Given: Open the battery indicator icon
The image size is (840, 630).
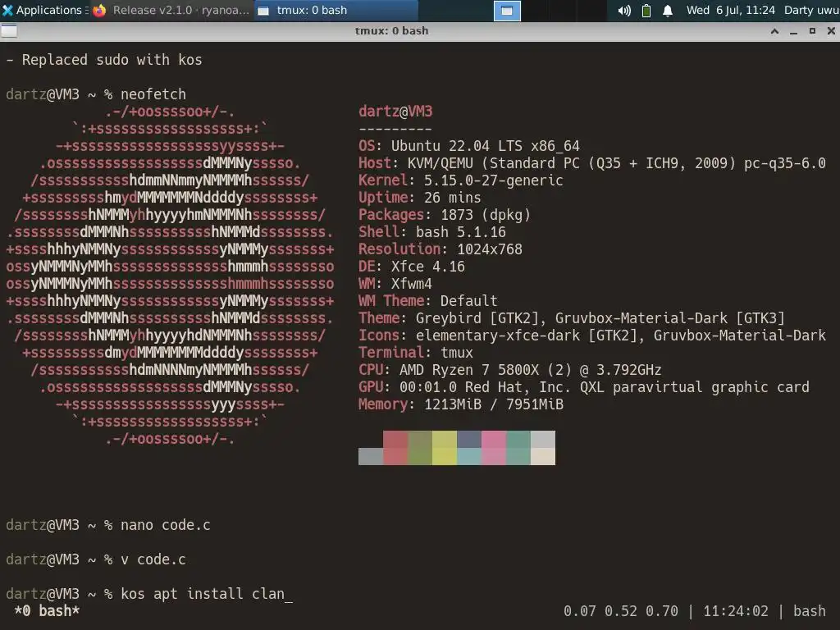Looking at the screenshot, I should pos(646,11).
